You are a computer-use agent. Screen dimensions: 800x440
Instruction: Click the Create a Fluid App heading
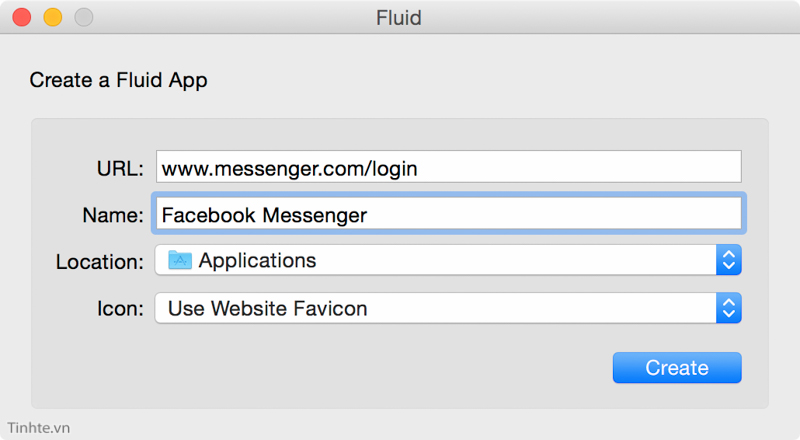coord(118,80)
